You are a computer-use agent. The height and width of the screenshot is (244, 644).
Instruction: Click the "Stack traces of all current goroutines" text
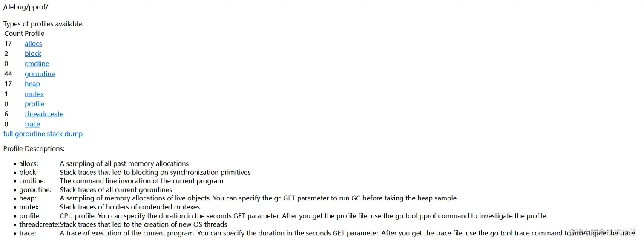[116, 190]
